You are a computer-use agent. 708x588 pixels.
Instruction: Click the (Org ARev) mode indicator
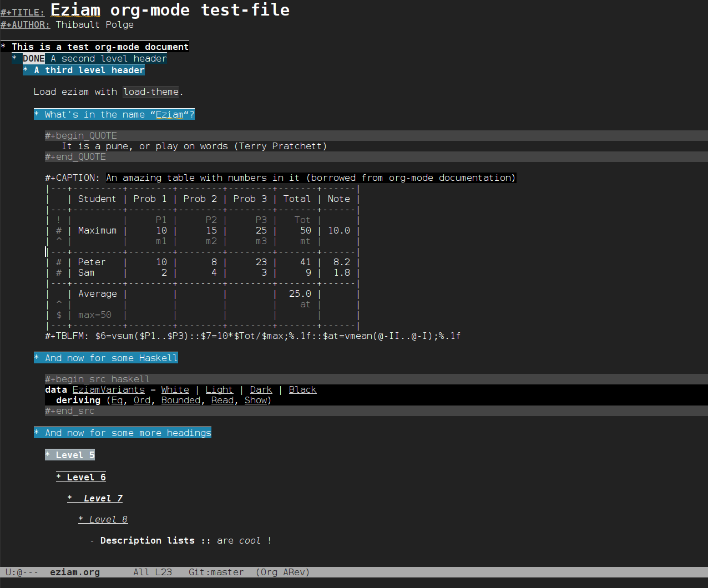click(283, 572)
